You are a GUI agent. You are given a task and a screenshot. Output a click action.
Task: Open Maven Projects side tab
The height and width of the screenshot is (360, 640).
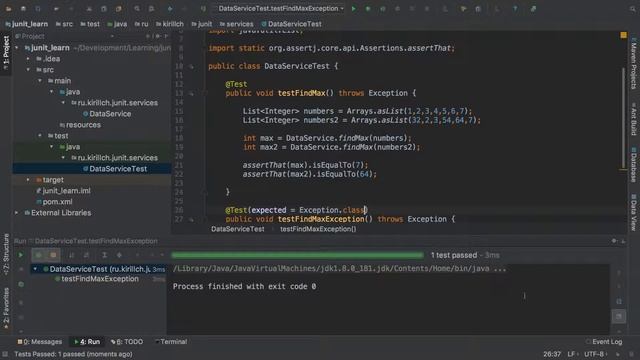[633, 64]
